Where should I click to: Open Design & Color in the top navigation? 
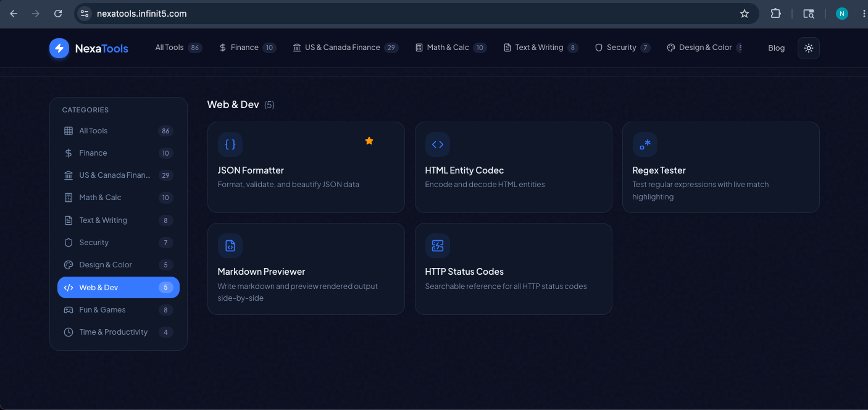point(704,48)
